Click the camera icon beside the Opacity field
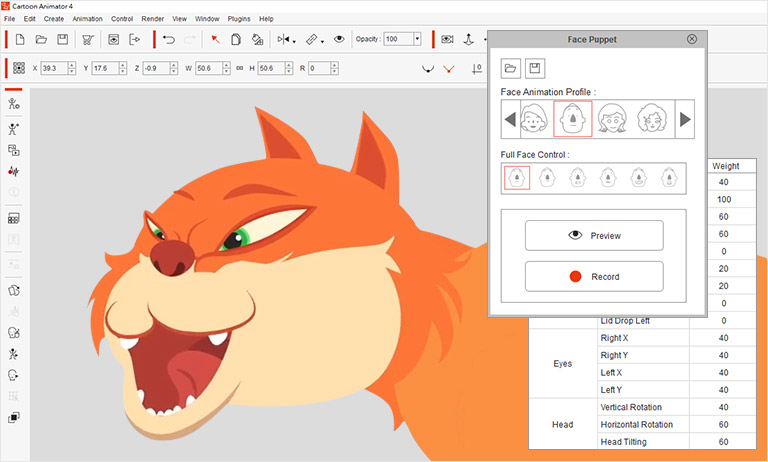 click(x=447, y=39)
